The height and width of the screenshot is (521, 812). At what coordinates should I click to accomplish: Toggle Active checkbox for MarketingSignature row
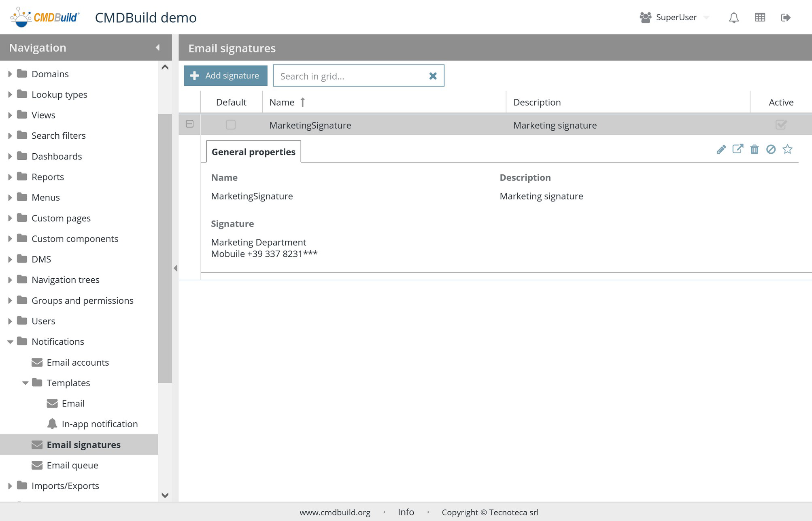(781, 125)
